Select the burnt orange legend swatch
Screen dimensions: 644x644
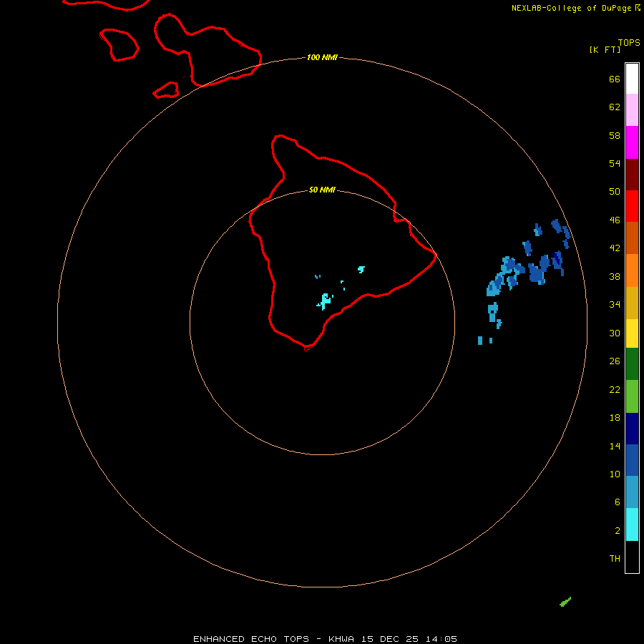[632, 238]
